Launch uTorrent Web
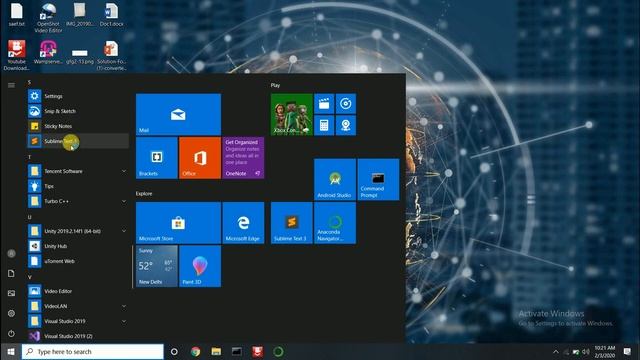This screenshot has width=640, height=360. [x=78, y=261]
